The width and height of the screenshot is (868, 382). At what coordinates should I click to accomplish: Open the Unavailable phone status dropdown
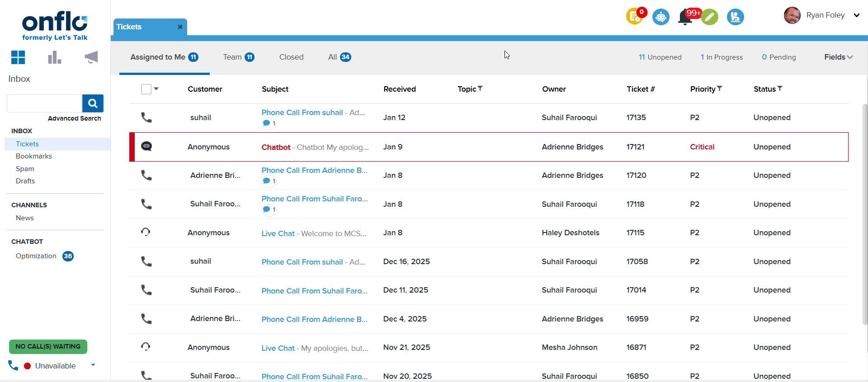click(93, 365)
